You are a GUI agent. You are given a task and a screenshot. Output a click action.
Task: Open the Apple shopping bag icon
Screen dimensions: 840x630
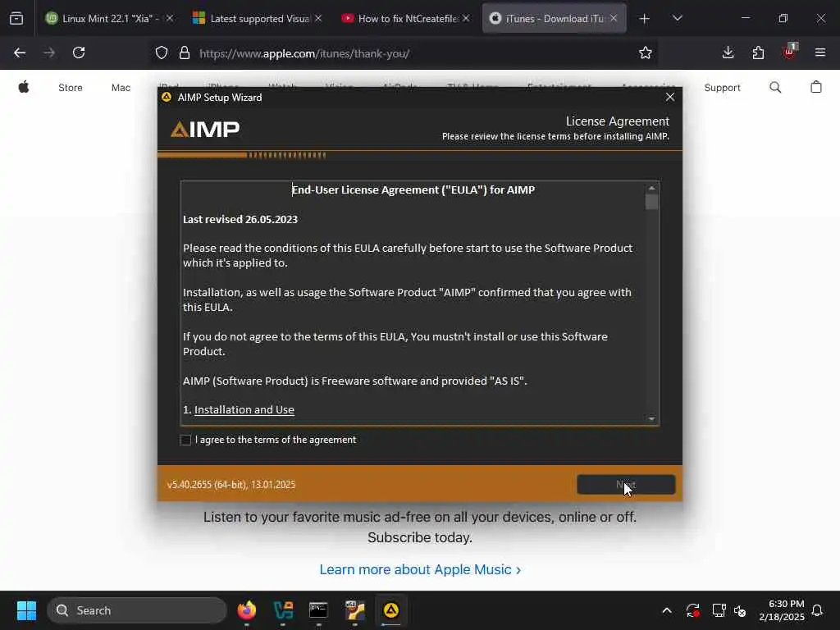coord(816,87)
